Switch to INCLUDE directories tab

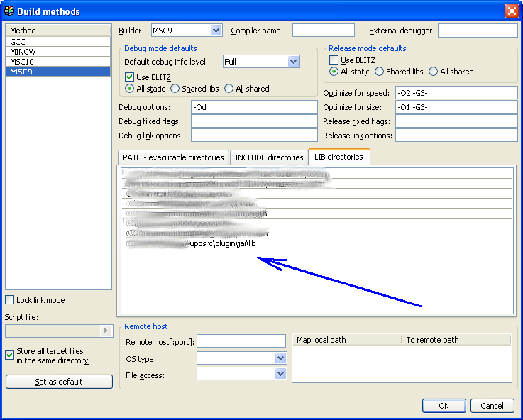[269, 157]
